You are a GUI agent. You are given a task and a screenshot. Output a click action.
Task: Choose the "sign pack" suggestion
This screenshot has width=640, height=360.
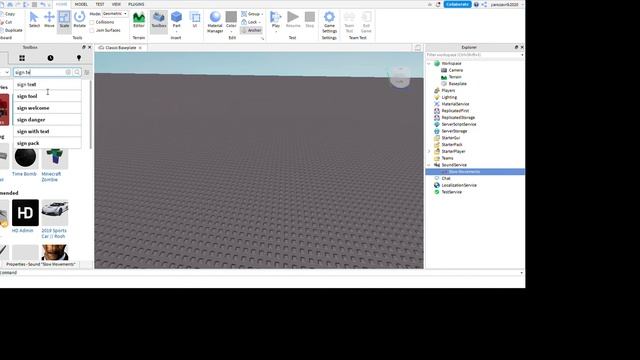(x=47, y=143)
